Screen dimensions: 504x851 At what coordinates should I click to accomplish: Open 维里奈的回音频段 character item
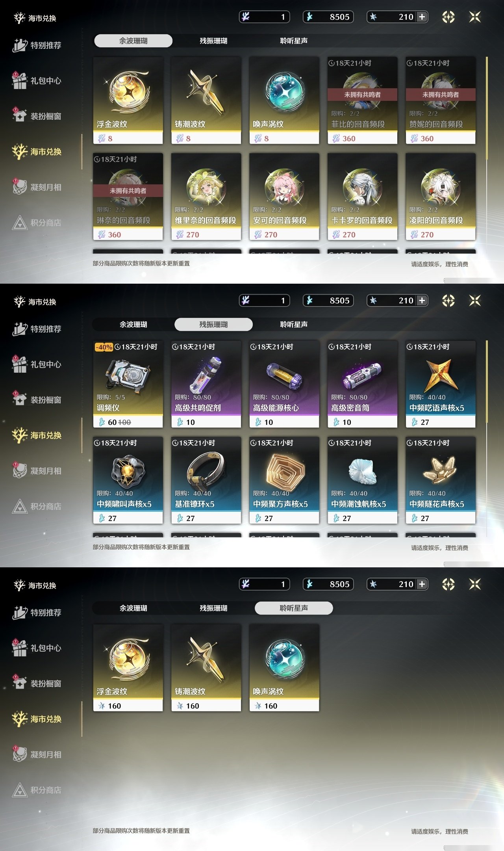click(x=206, y=197)
